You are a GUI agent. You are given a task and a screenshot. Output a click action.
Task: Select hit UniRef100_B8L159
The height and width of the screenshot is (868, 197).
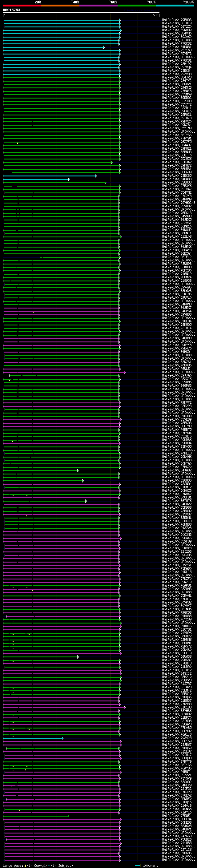tap(177, 741)
